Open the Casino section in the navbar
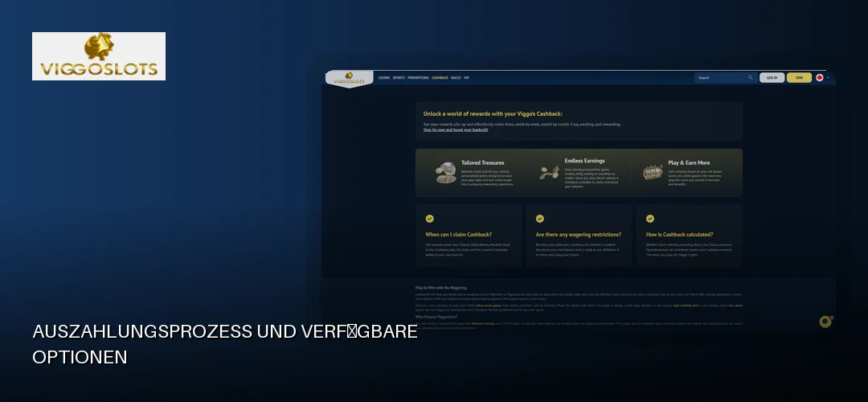868x402 pixels. point(383,78)
